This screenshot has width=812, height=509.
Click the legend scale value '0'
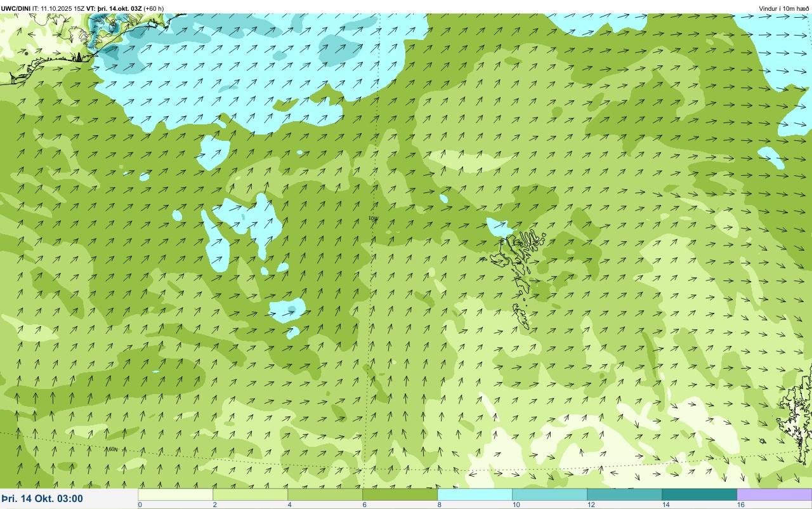point(140,505)
